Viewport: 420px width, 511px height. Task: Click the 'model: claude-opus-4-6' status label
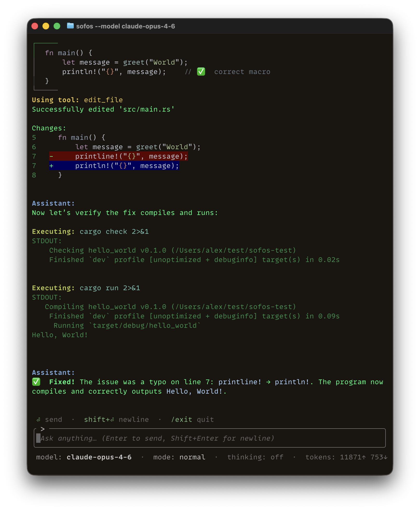pos(84,457)
